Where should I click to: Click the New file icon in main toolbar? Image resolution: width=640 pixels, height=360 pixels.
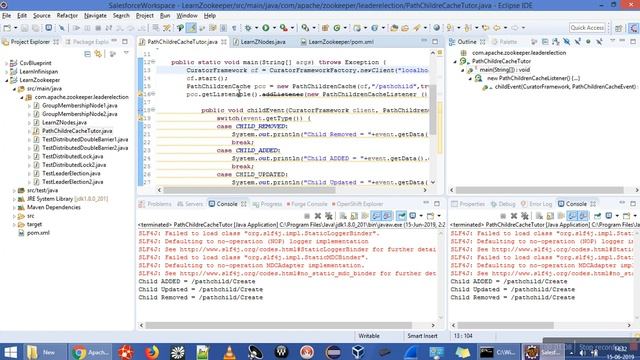point(7,28)
